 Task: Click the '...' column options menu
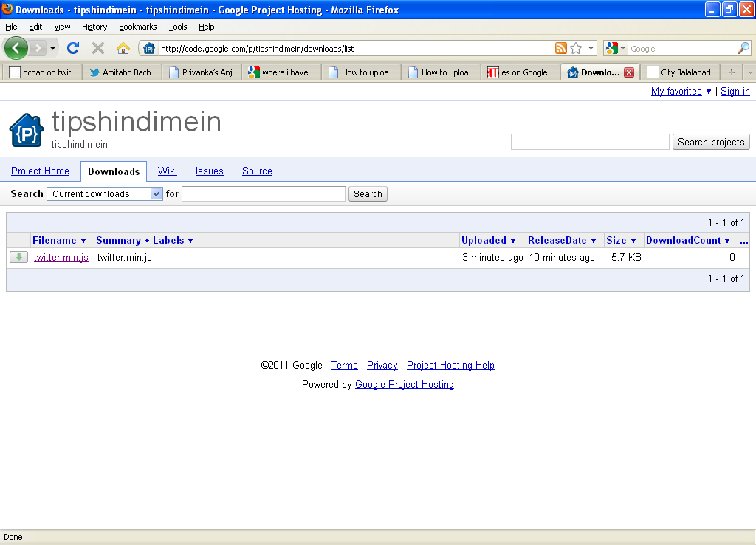coord(743,240)
